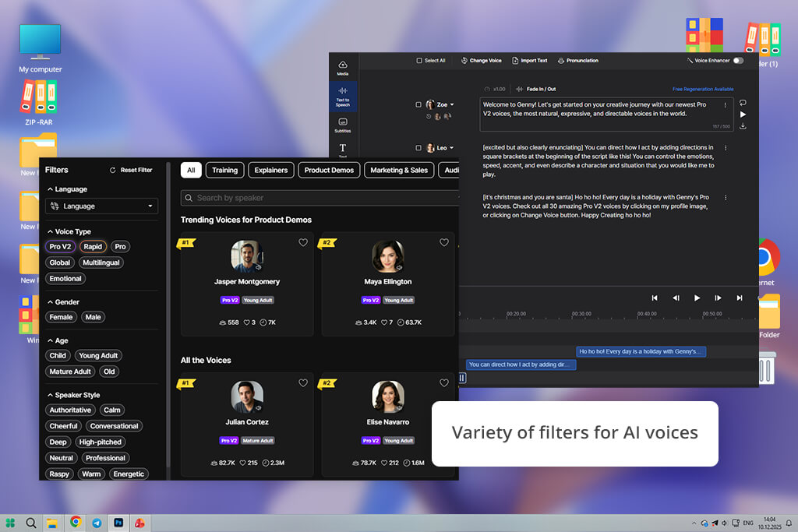This screenshot has width=798, height=532.
Task: Open the Language dropdown in Filters
Action: coord(101,206)
